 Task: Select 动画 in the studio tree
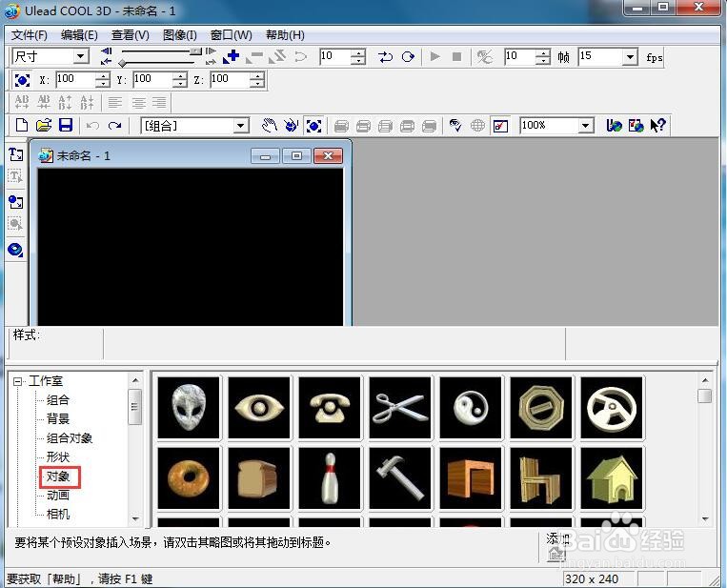coord(58,496)
